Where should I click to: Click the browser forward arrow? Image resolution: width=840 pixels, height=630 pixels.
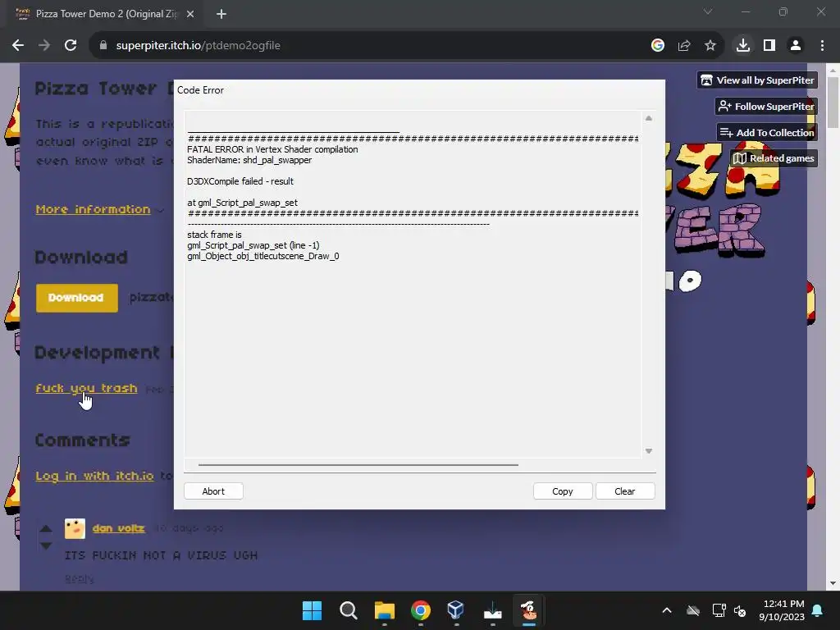coord(44,46)
